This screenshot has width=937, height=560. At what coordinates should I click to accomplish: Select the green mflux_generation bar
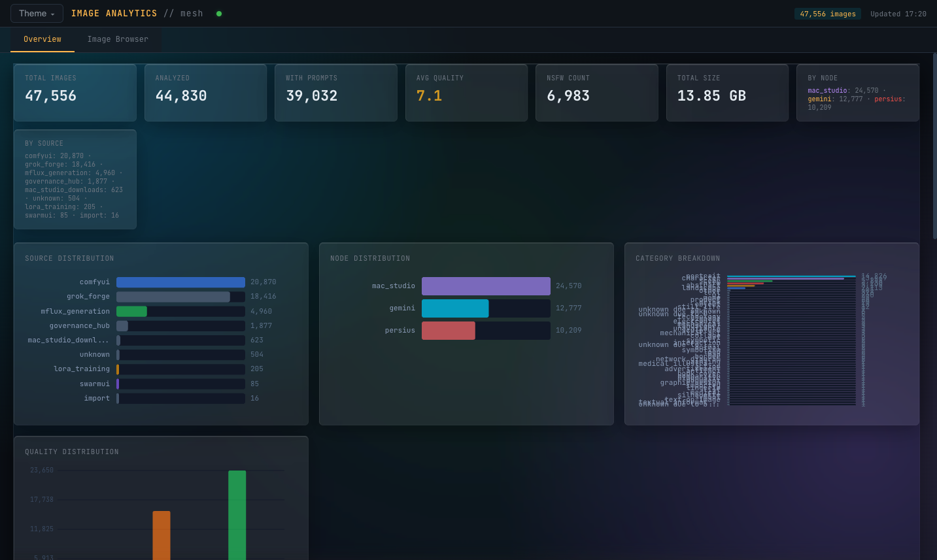coord(131,312)
